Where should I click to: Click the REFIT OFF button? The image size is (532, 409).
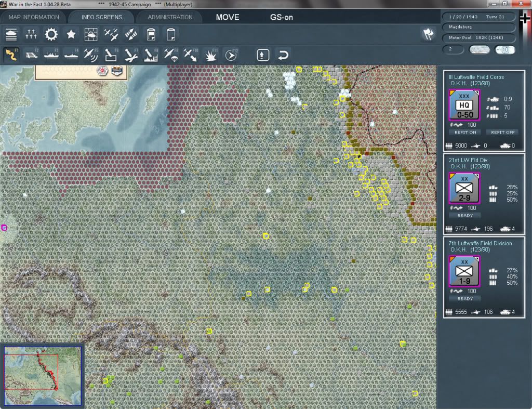(502, 133)
